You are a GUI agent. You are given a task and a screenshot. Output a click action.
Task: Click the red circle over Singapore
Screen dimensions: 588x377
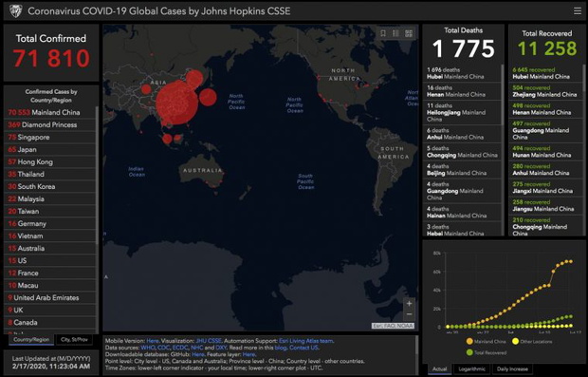pos(167,139)
